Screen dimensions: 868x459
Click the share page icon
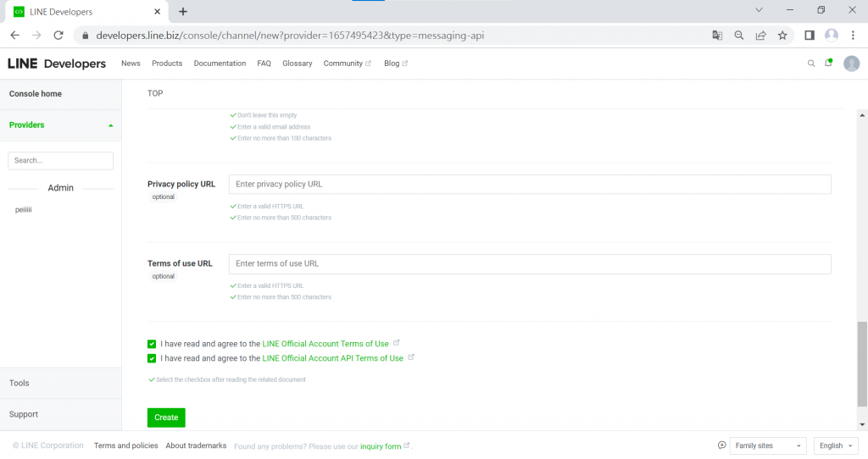pos(760,36)
